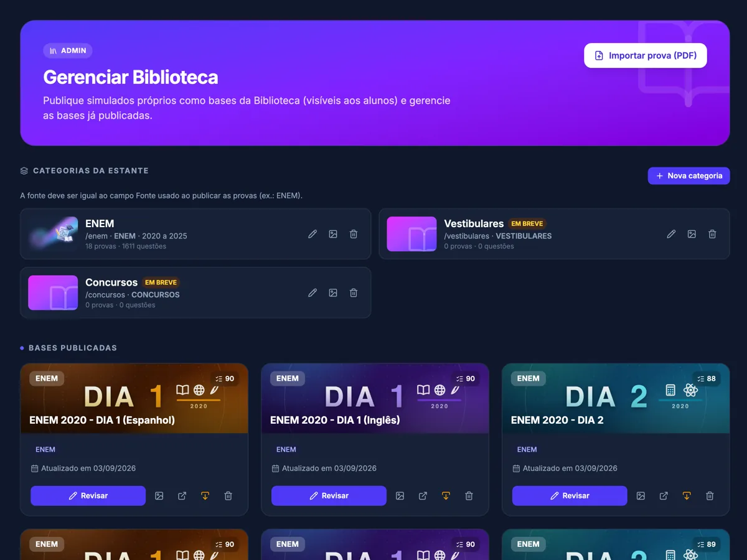Create a new shelf category with Nova categoria

click(688, 175)
